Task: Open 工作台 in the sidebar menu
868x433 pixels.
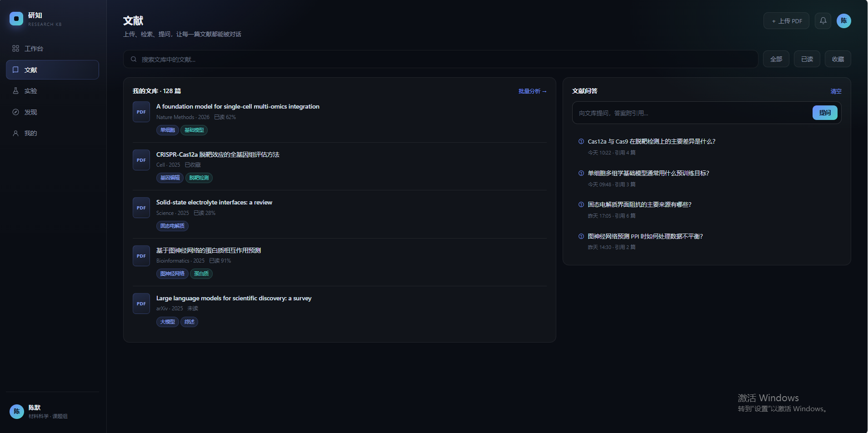Action: (x=52, y=49)
